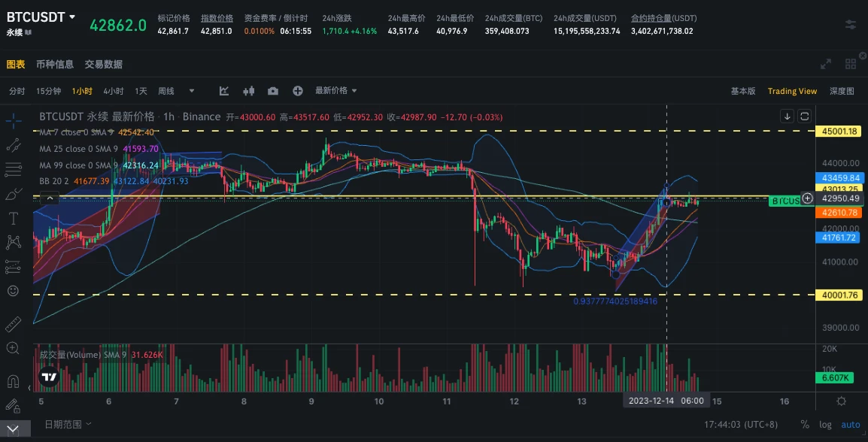Open the extra timeframe dropdown beside 周线
This screenshot has height=442, width=868.
click(192, 90)
